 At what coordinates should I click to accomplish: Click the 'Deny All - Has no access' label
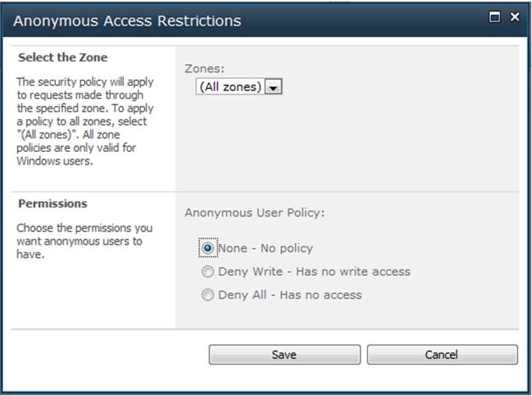(290, 295)
